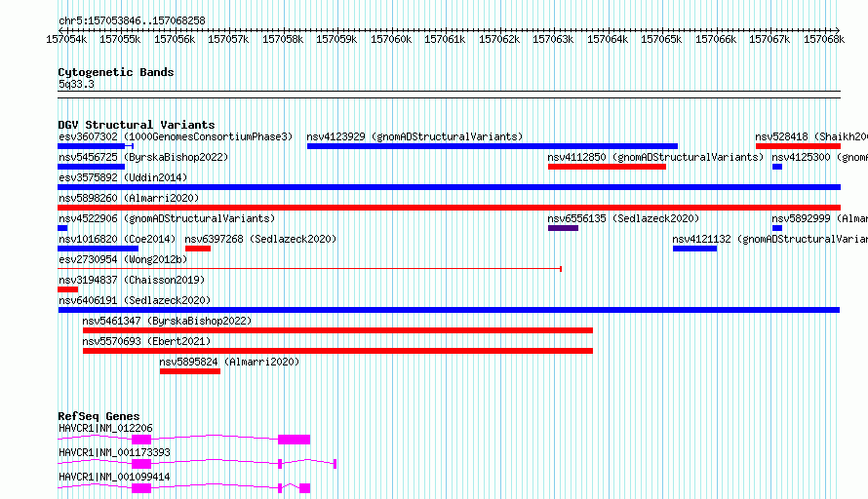Click the 157057k ruler tick label

(x=228, y=40)
